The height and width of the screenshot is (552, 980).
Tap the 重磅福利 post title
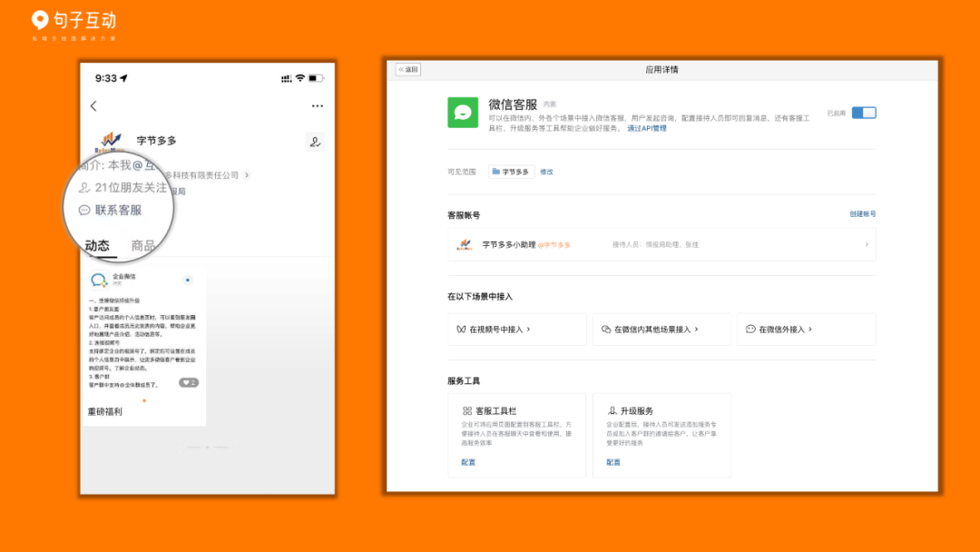(x=105, y=411)
